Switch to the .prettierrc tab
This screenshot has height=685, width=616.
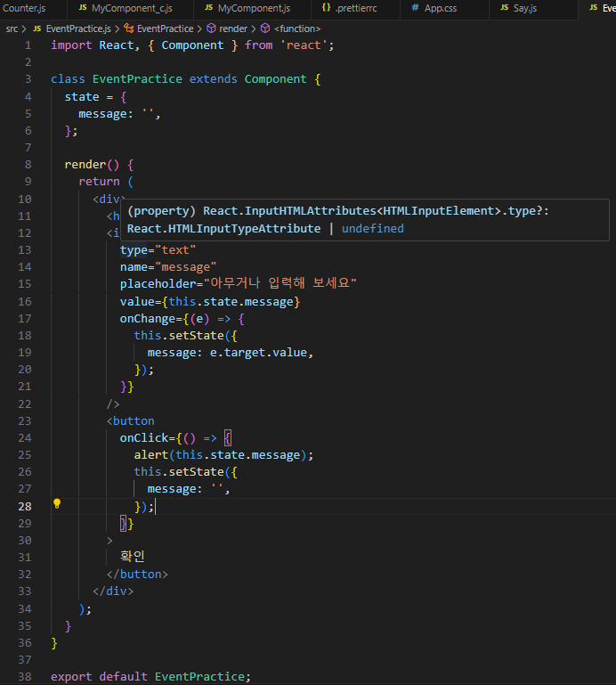tap(356, 8)
